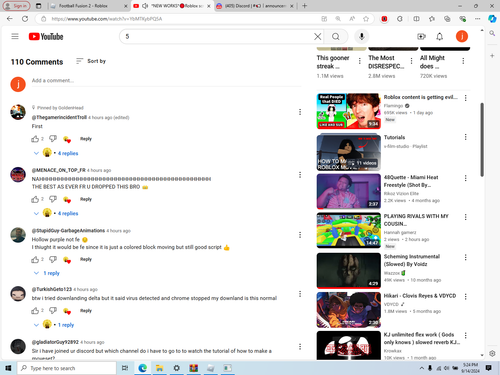500x375 pixels.
Task: Select the NEW WORKS Roblox YouTube tab
Action: 172,6
